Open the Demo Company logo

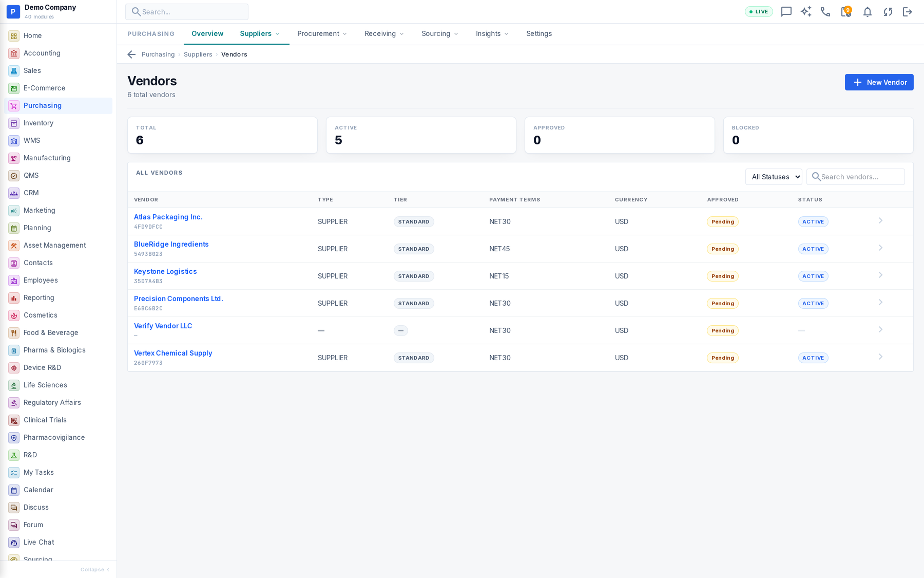[x=13, y=12]
